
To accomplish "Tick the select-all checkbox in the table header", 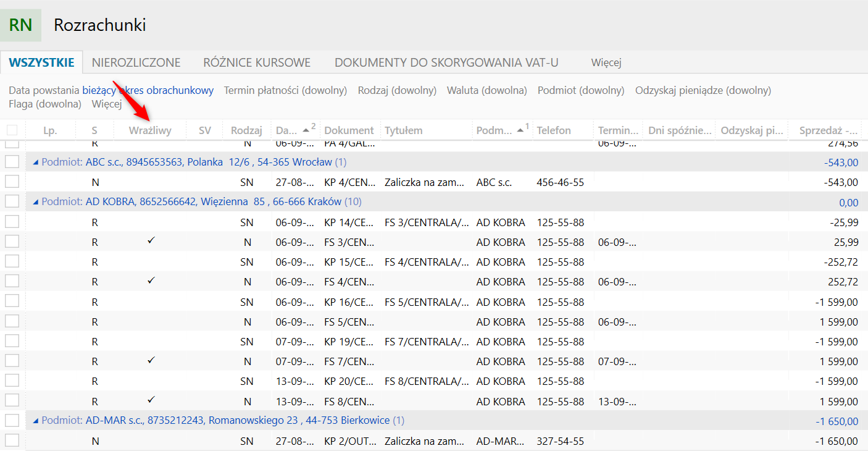I will [12, 130].
